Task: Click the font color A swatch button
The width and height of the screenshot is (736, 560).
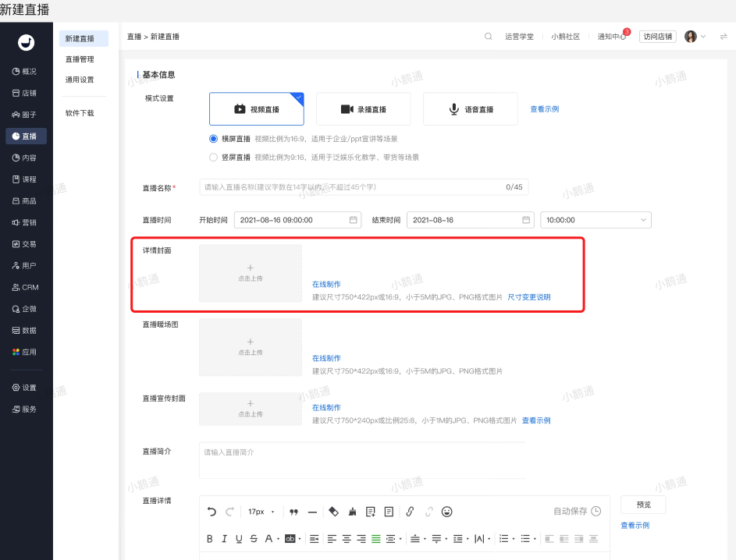Action: (268, 539)
